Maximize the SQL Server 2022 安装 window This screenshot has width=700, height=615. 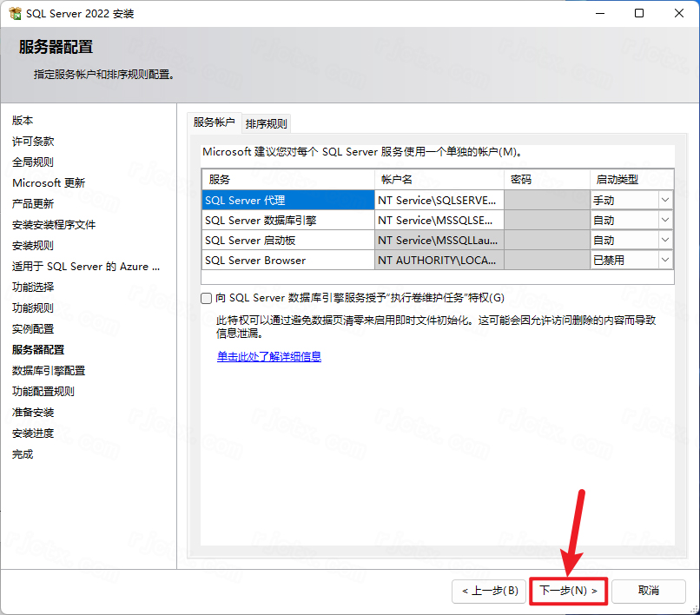point(639,13)
